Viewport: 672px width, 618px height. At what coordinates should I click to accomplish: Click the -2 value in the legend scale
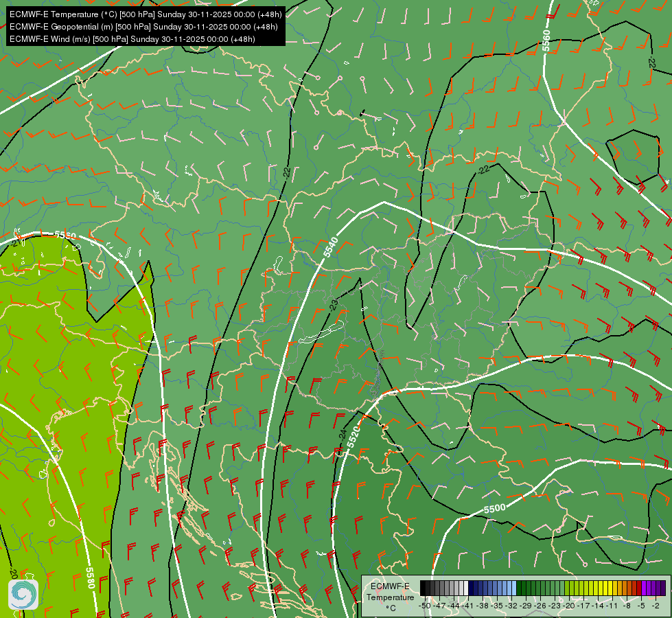tap(656, 606)
